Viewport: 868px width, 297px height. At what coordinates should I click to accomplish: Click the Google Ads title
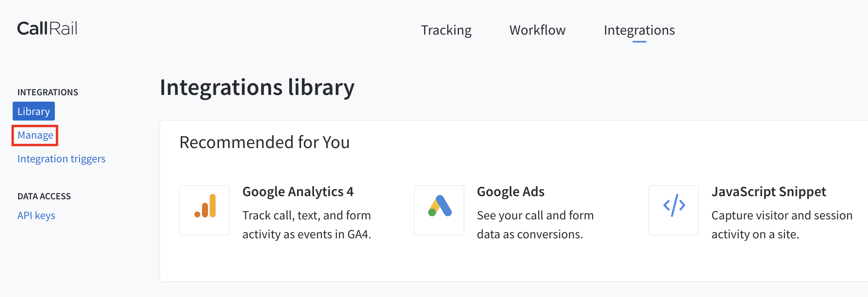[x=511, y=192]
